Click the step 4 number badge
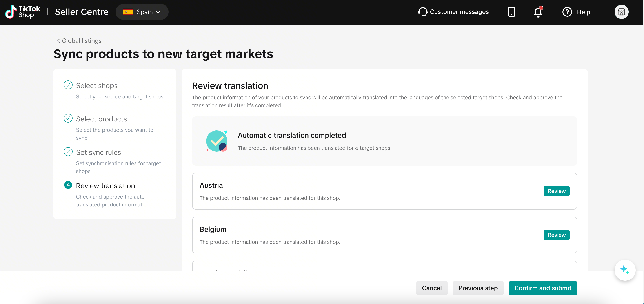Screen dimensions: 644x304 click(x=68, y=185)
